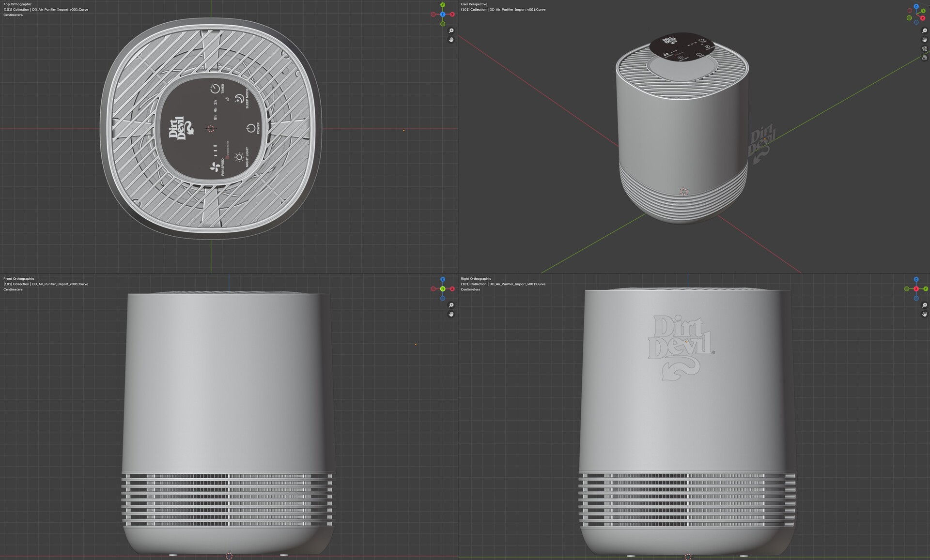Click the zoom icon in Front Orthographic viewport

[x=451, y=305]
